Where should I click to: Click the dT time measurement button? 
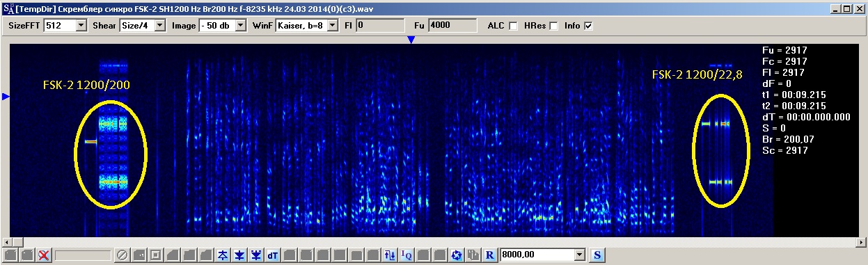[273, 255]
